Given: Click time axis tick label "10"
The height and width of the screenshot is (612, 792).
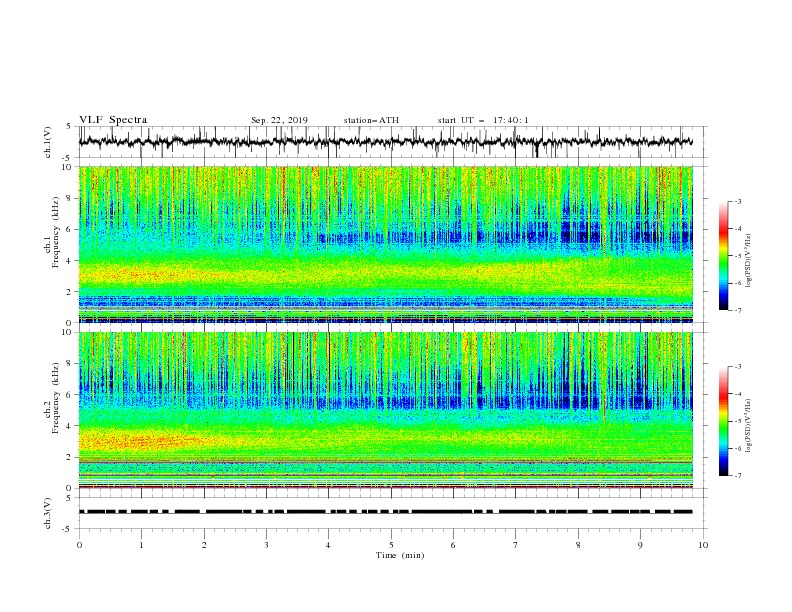Looking at the screenshot, I should click(x=703, y=545).
